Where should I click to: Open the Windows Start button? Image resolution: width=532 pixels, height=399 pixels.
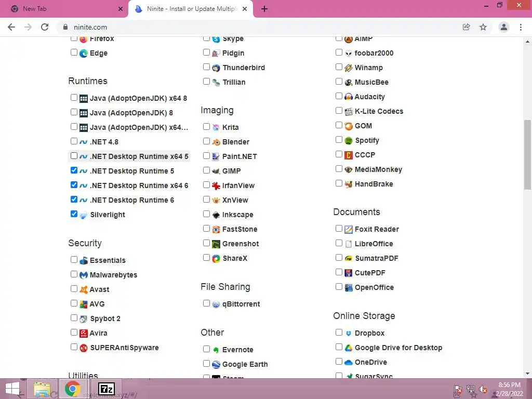coord(12,389)
